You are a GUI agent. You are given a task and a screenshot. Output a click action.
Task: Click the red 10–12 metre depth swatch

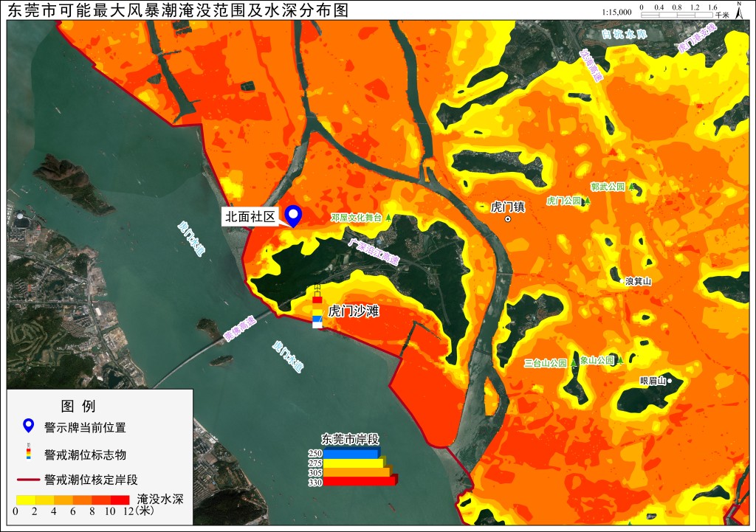(x=120, y=500)
